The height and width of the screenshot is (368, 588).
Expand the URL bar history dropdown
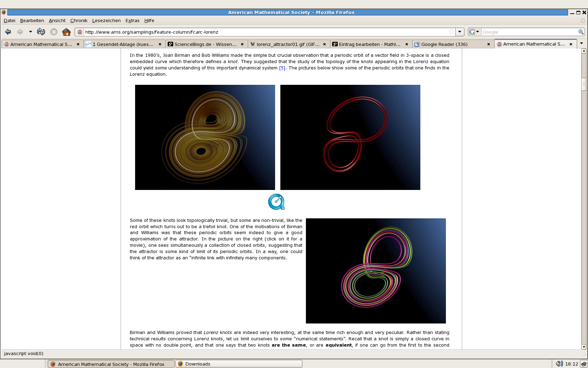tap(460, 32)
